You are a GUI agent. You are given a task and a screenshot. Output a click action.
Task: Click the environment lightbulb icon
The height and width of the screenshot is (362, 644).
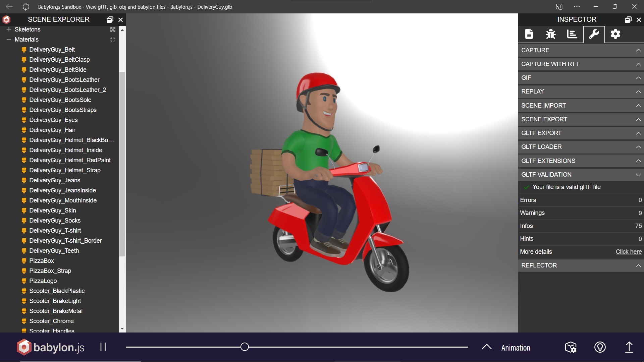pyautogui.click(x=600, y=347)
